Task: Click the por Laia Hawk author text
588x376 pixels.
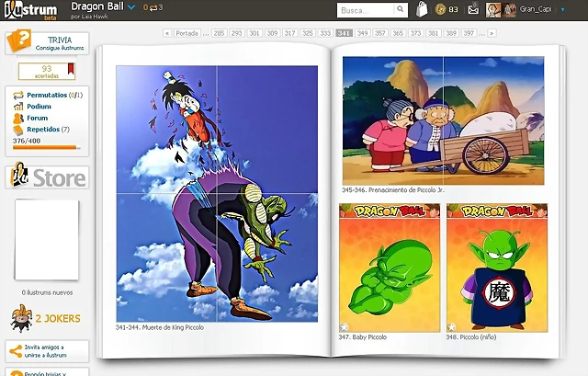Action: click(90, 17)
